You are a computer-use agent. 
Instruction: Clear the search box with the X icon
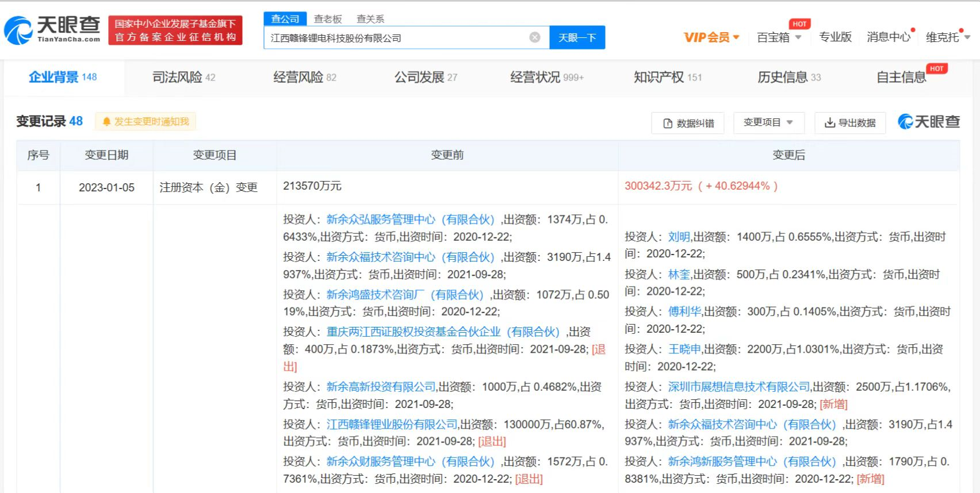[x=534, y=37]
